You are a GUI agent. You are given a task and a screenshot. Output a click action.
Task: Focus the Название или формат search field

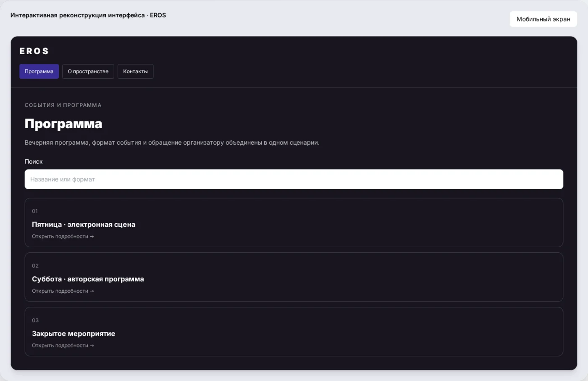(294, 179)
